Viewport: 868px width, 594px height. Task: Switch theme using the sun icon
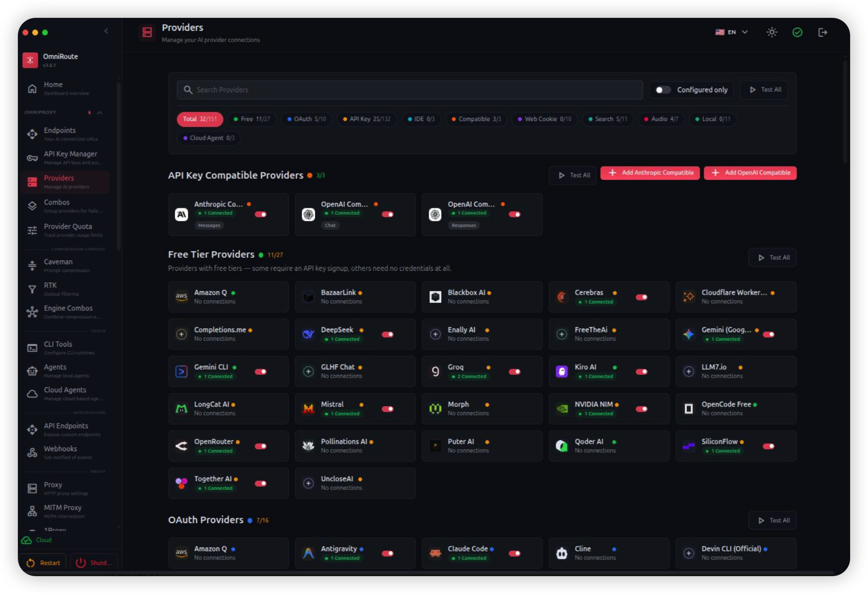click(x=772, y=32)
